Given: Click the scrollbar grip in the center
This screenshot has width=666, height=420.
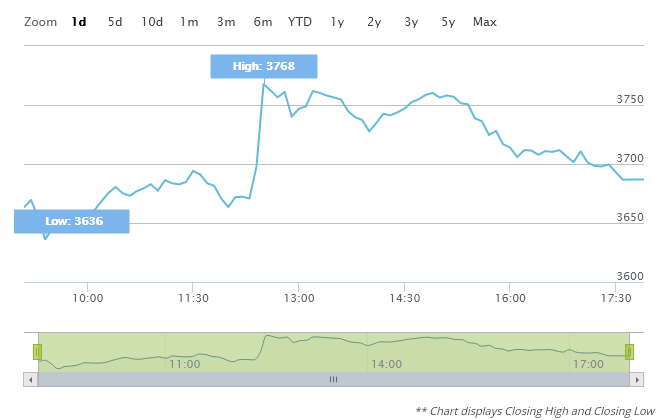Looking at the screenshot, I should (333, 380).
